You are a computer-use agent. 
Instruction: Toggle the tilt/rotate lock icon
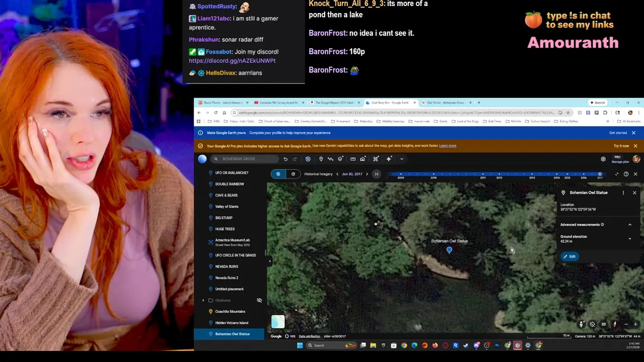tap(592, 324)
